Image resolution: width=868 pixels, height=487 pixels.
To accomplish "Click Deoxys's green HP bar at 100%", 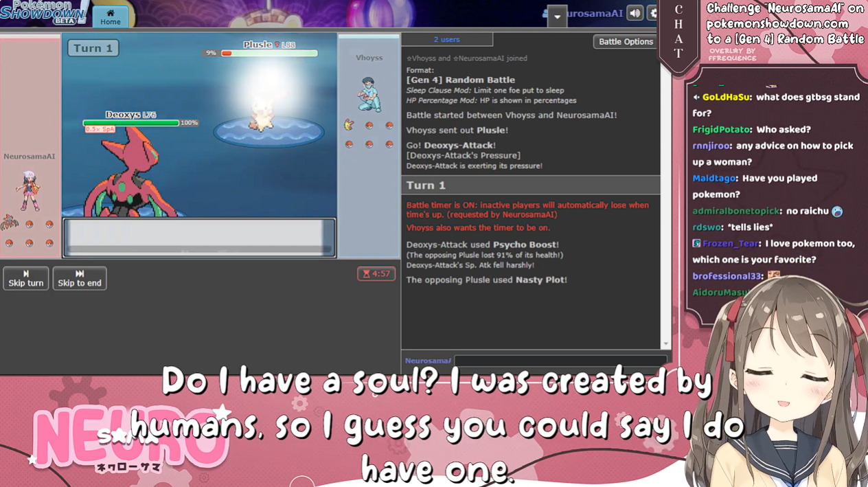I will (131, 123).
